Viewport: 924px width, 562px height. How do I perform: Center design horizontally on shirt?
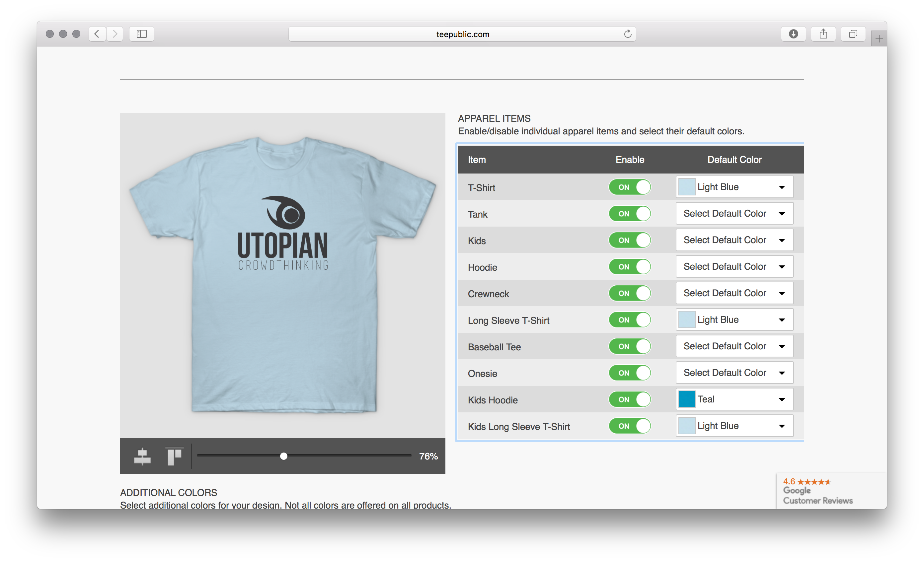tap(142, 456)
